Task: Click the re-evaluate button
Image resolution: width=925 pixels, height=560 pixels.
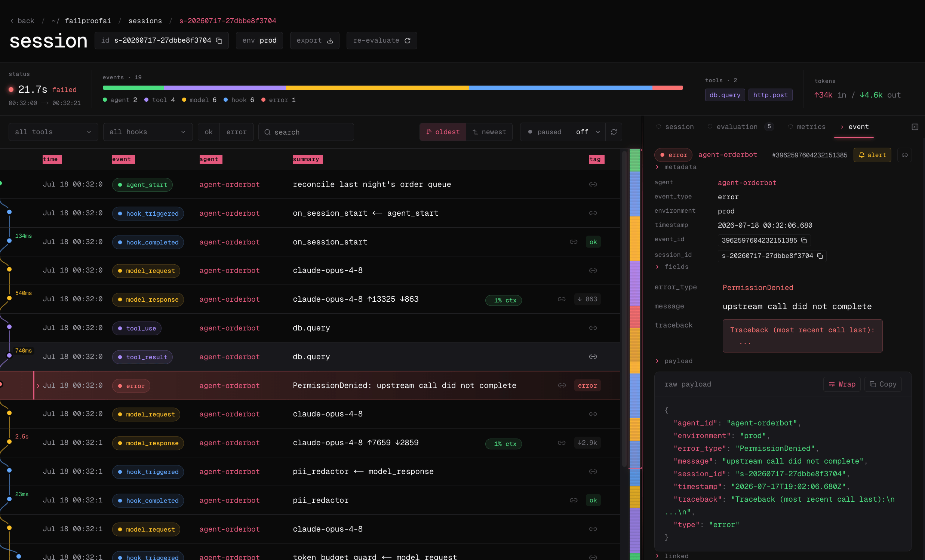Action: point(381,40)
